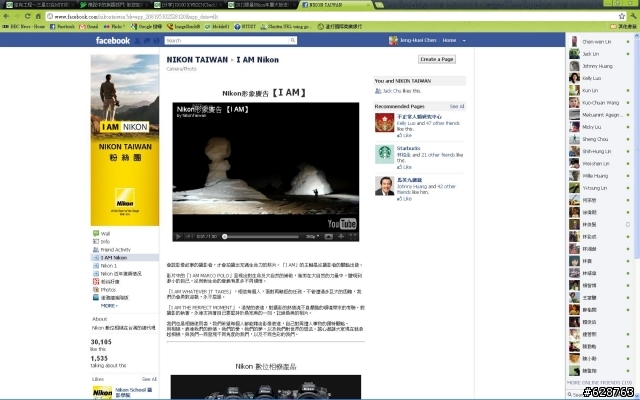640x400 pixels.
Task: Click the YouTube logo on the video
Action: tap(342, 224)
